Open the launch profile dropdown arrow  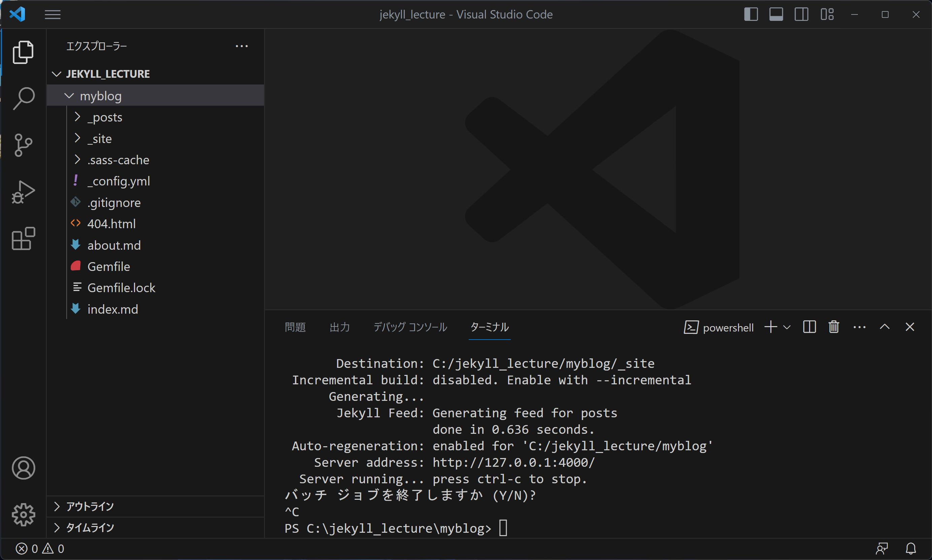(787, 327)
